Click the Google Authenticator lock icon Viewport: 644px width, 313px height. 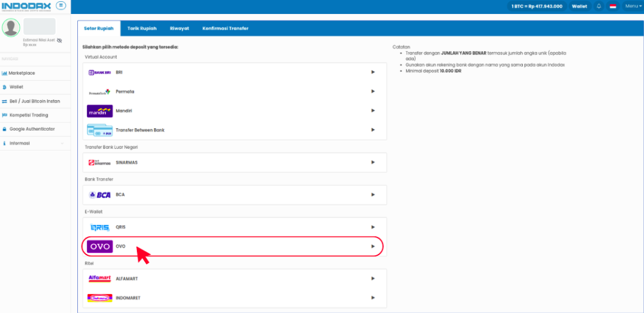click(x=4, y=129)
